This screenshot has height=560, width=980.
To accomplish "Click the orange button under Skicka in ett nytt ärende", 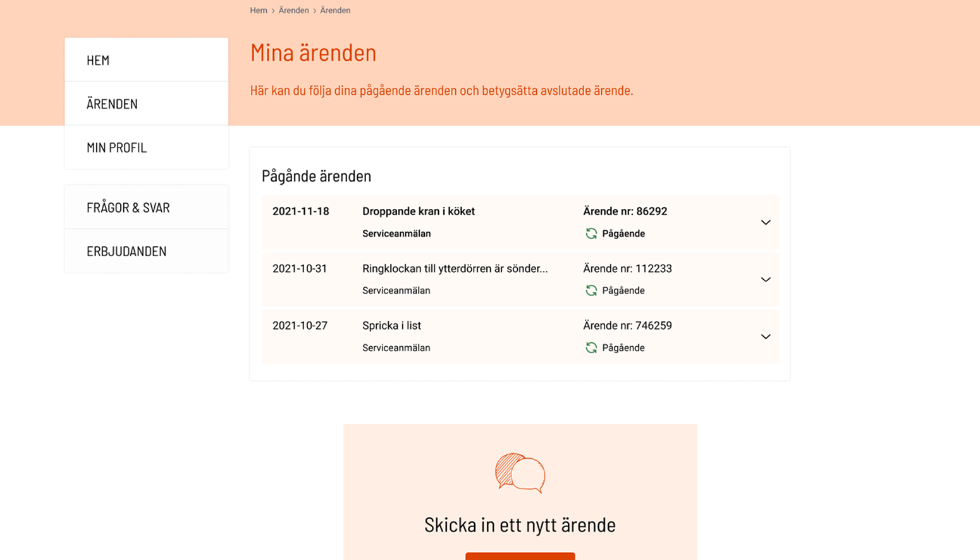I will (520, 556).
